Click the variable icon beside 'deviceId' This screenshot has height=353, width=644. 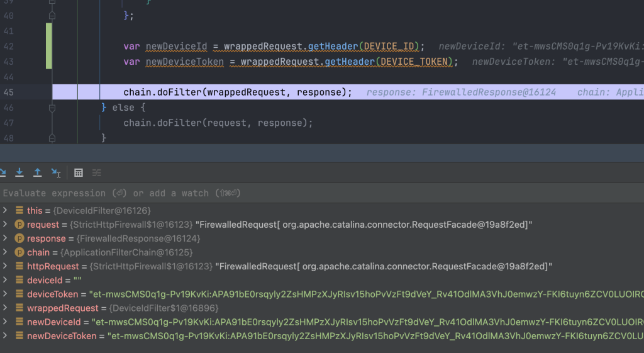point(19,280)
